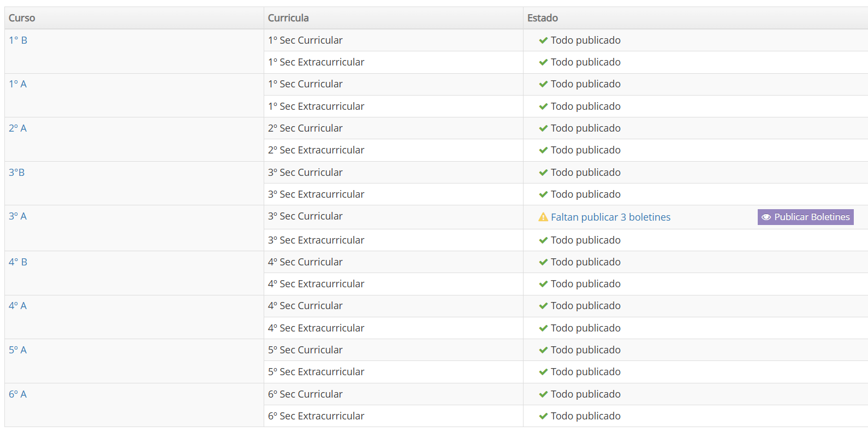The height and width of the screenshot is (432, 868).
Task: Click the yellow warning triangle icon
Action: [x=543, y=217]
